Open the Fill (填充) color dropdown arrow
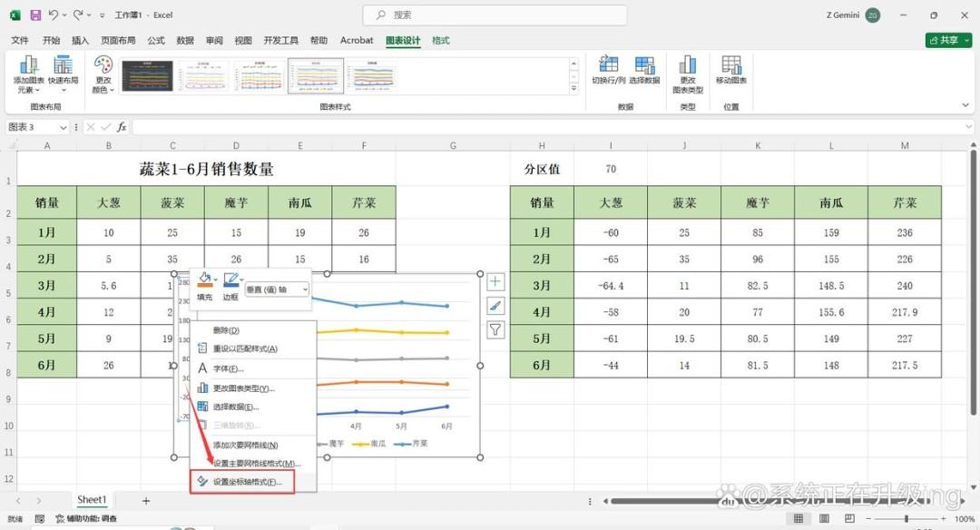 tap(216, 280)
